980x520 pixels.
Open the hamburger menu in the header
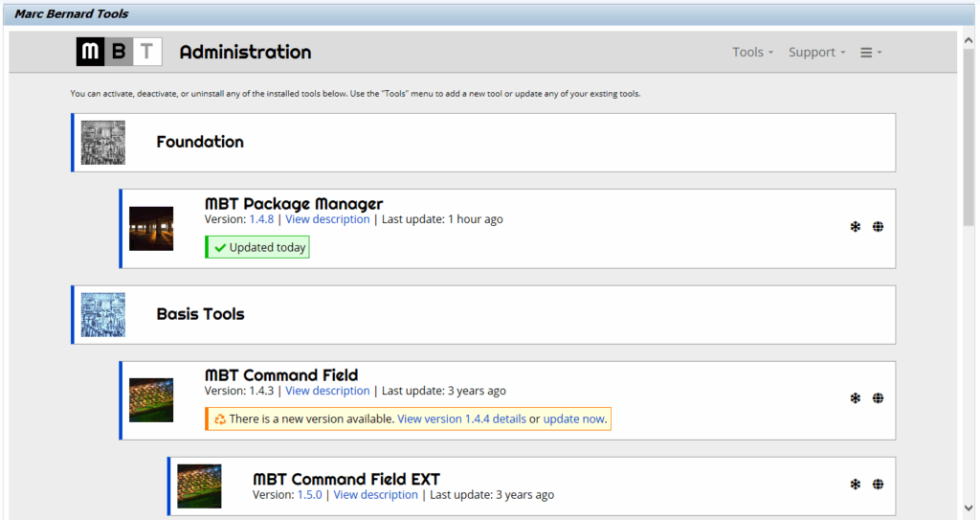870,53
